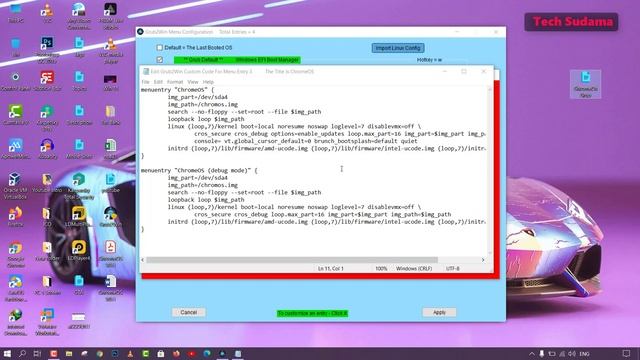This screenshot has width=640, height=360.
Task: Open the Windows Start menu
Action: [7, 353]
